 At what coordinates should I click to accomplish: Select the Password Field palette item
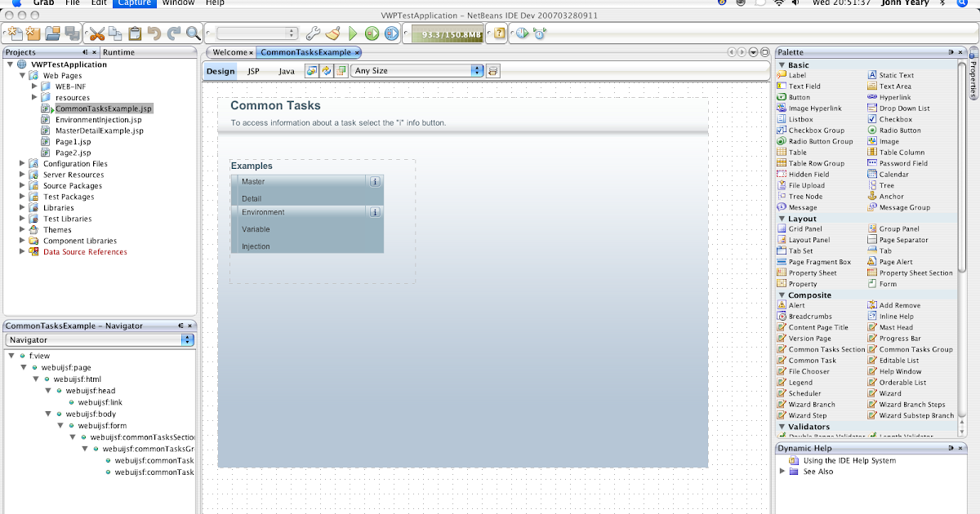click(x=898, y=163)
